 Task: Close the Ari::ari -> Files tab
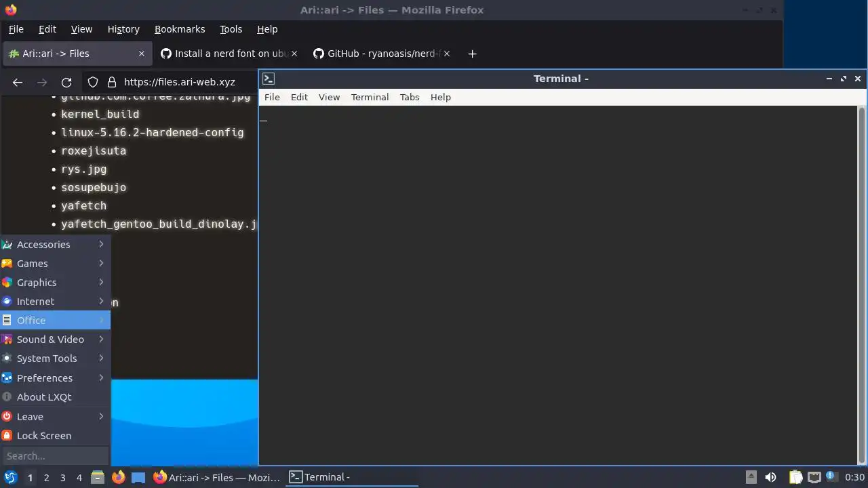[x=142, y=54]
